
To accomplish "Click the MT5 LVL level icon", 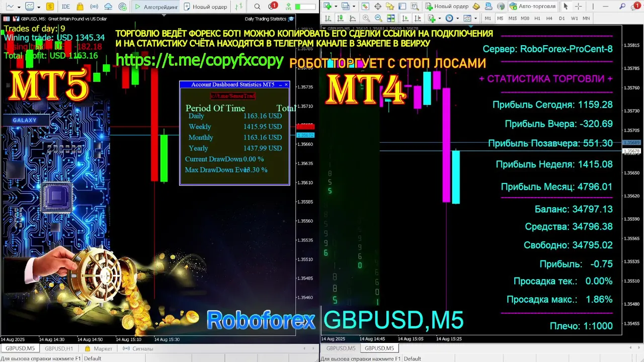I will pyautogui.click(x=288, y=7).
